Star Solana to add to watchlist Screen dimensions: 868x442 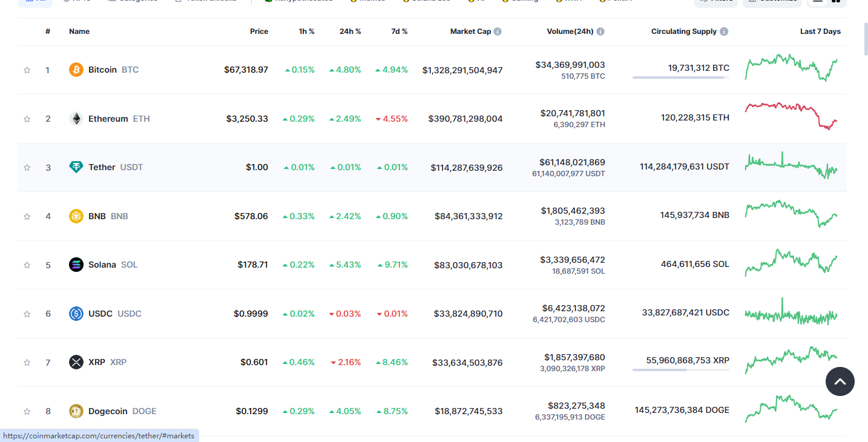pyautogui.click(x=27, y=265)
